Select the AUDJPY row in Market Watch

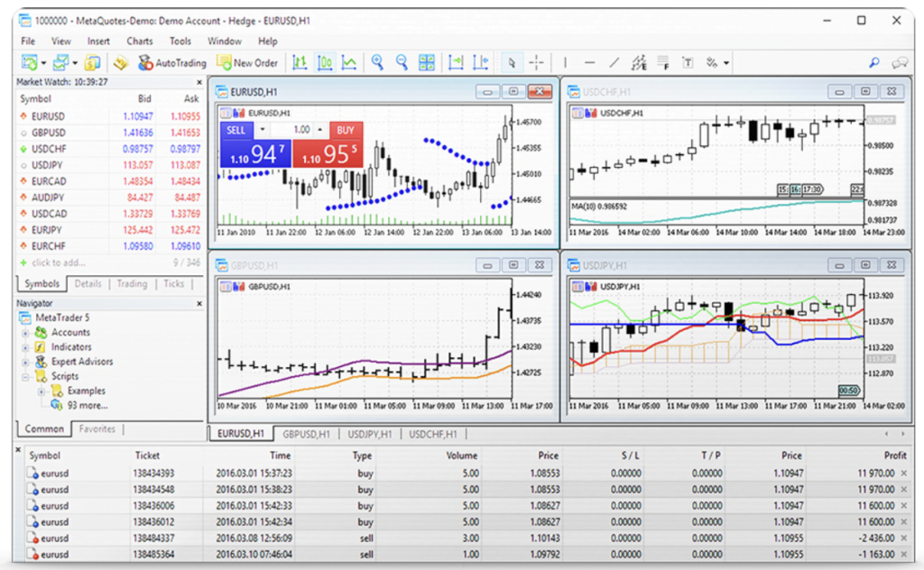[109, 198]
